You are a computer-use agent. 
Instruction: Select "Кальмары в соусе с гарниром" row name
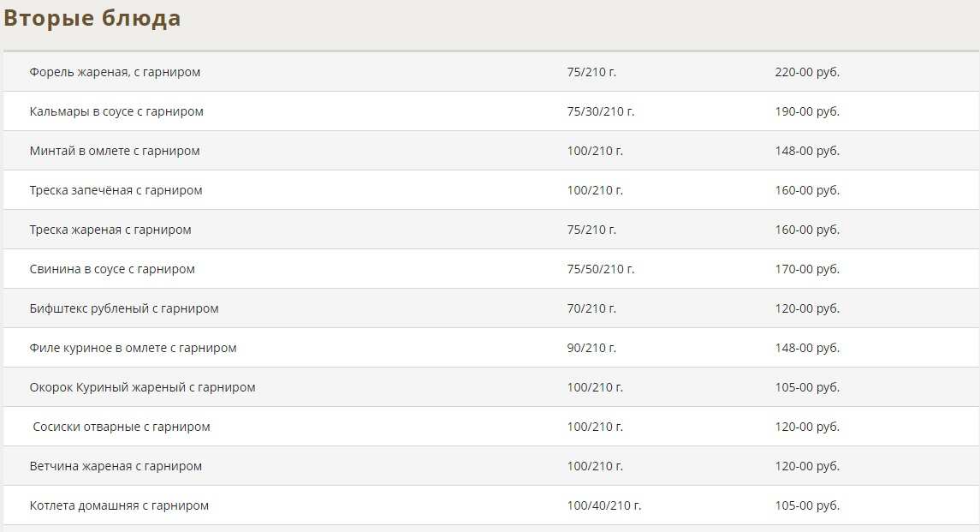coord(116,111)
